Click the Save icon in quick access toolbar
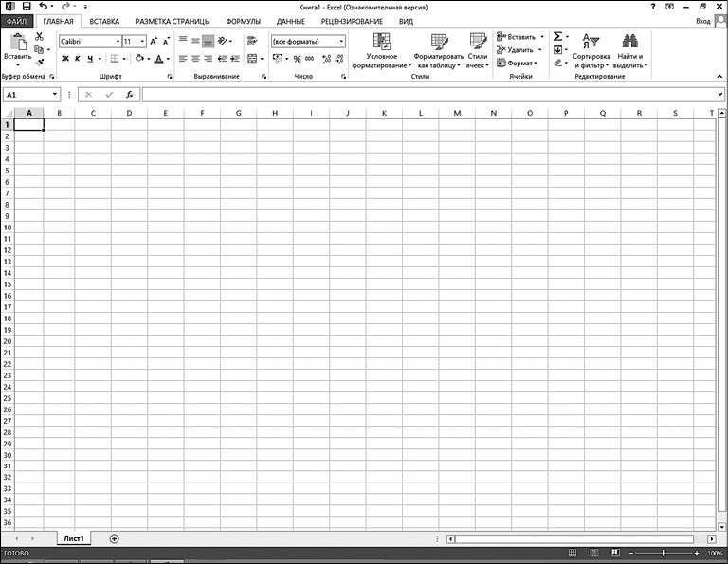This screenshot has height=564, width=728. (27, 7)
